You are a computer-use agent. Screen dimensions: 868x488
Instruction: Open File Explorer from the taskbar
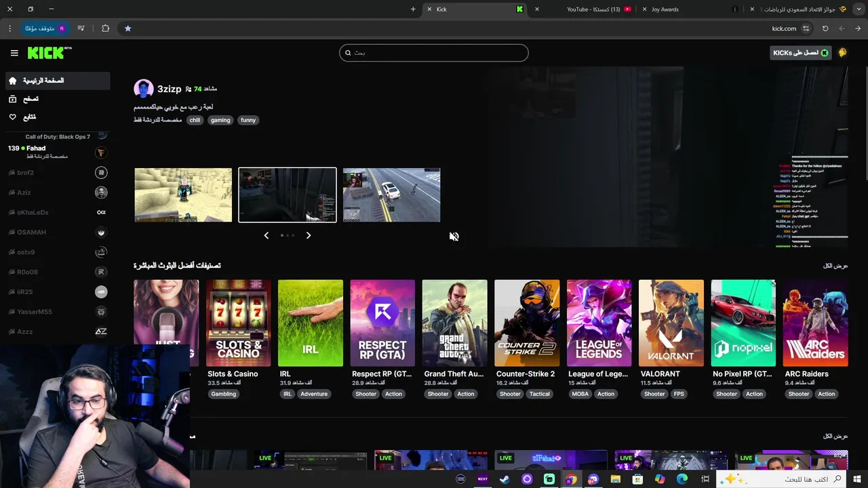pos(615,479)
